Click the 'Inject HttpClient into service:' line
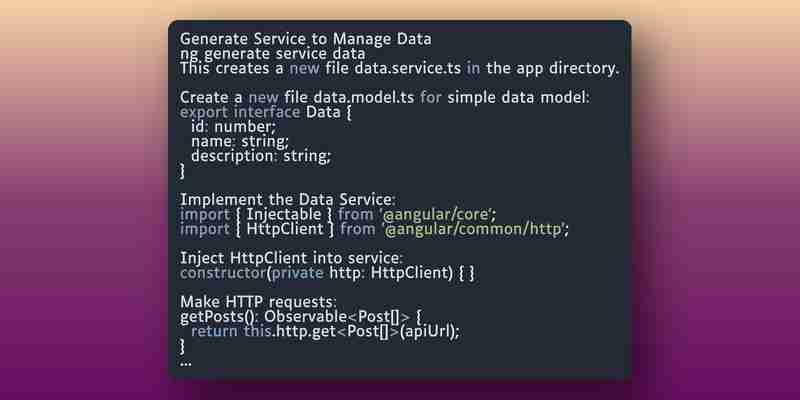Image resolution: width=800 pixels, height=400 pixels. (x=291, y=258)
